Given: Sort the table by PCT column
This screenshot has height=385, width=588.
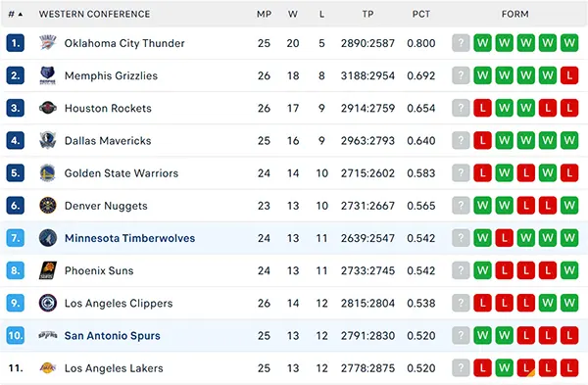Looking at the screenshot, I should pyautogui.click(x=421, y=15).
